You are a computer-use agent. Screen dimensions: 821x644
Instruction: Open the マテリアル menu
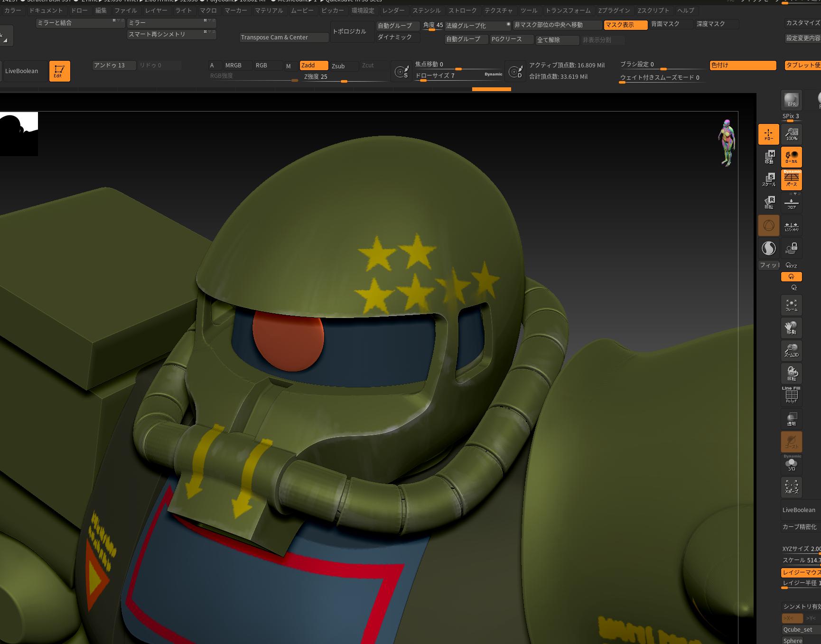click(269, 10)
